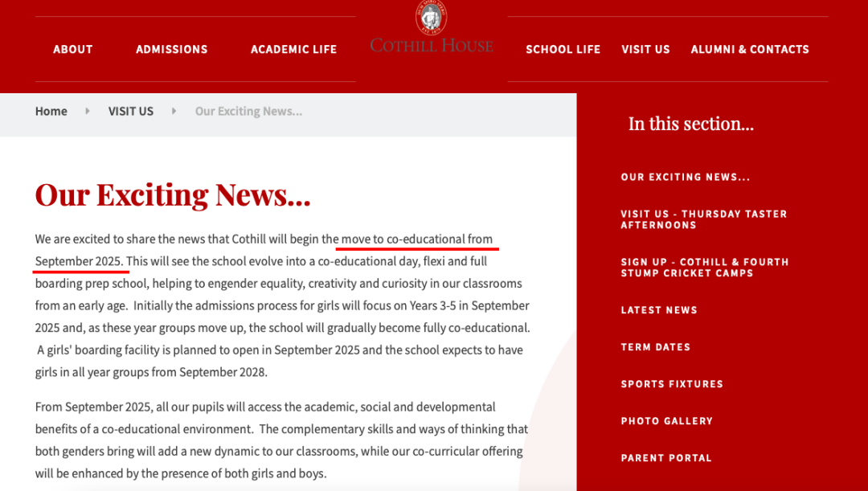
Task: Open the ABOUT menu
Action: pyautogui.click(x=73, y=49)
